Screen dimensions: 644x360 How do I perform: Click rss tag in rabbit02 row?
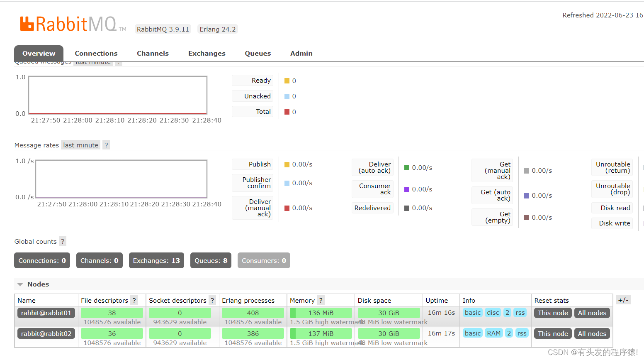point(522,333)
